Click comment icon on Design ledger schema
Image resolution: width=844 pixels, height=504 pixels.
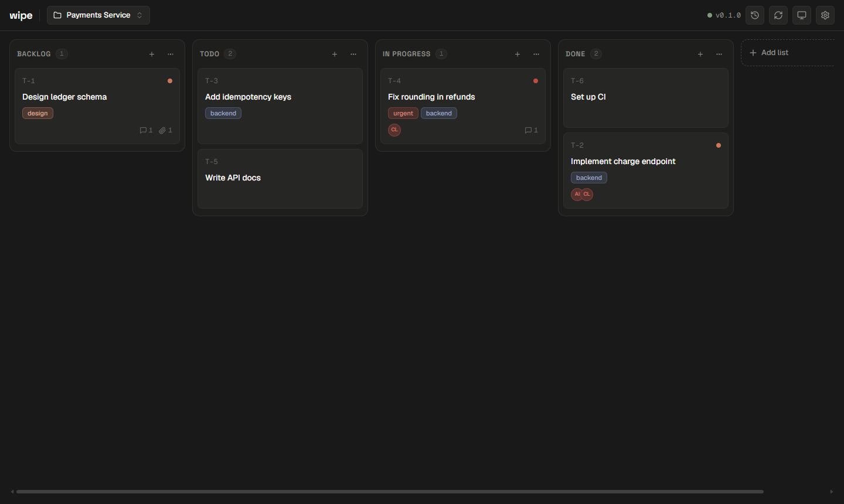coord(143,130)
